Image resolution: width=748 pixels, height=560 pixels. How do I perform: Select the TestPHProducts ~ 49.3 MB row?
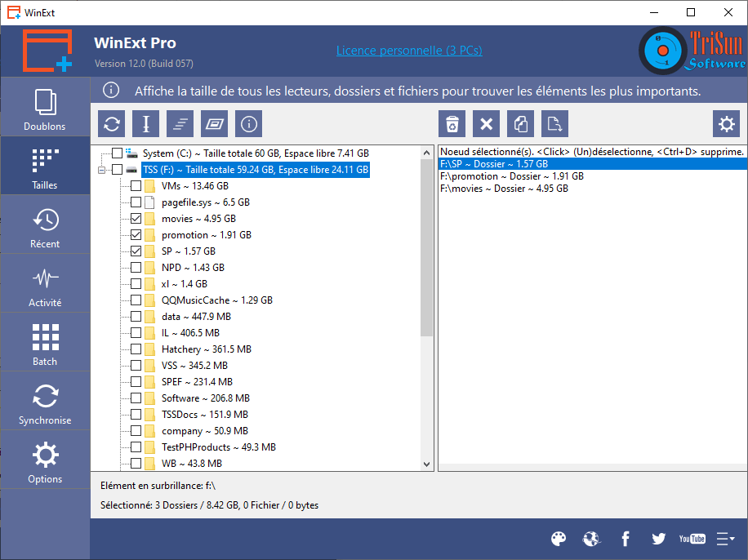tap(219, 447)
